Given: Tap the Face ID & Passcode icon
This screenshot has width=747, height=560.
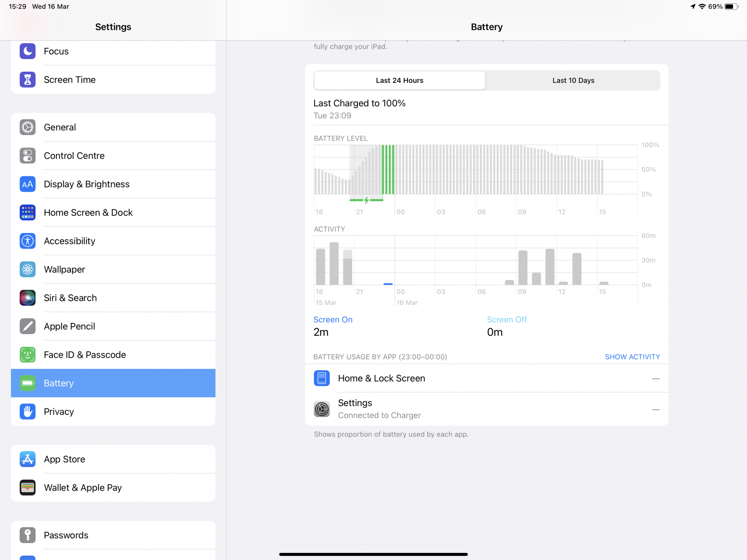Looking at the screenshot, I should tap(27, 355).
